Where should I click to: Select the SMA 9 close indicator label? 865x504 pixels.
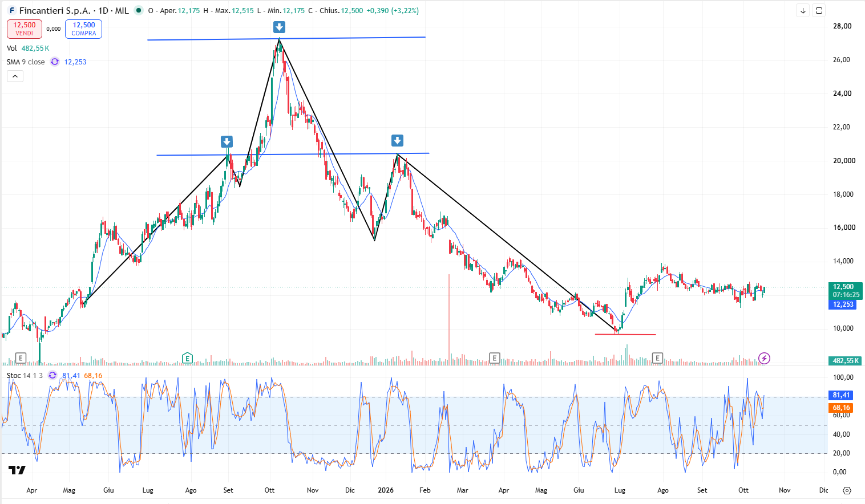pos(26,62)
